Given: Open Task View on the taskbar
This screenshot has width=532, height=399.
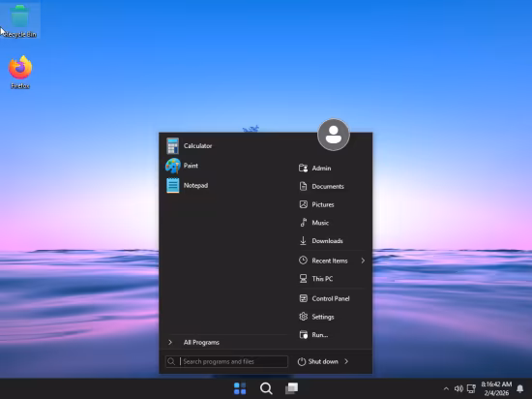Looking at the screenshot, I should click(292, 388).
